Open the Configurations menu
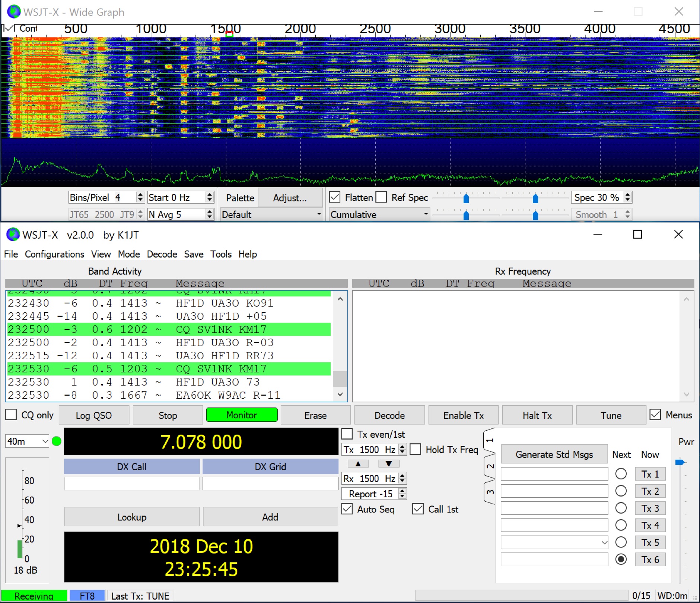 [x=54, y=254]
